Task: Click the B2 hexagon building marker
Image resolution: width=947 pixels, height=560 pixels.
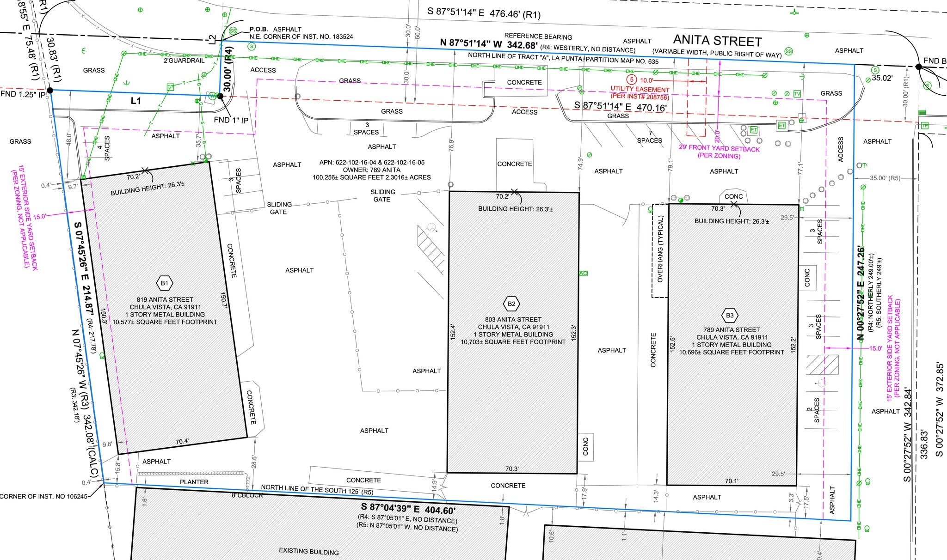Action: click(x=511, y=304)
